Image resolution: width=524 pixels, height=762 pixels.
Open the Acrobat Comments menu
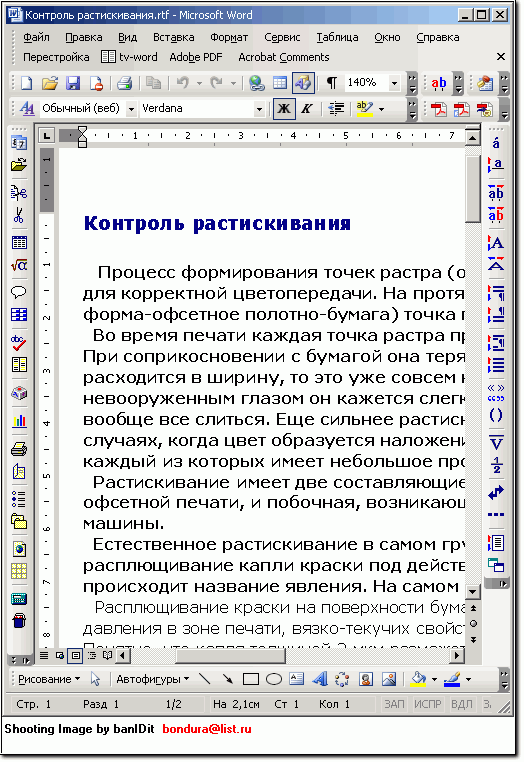click(x=284, y=57)
